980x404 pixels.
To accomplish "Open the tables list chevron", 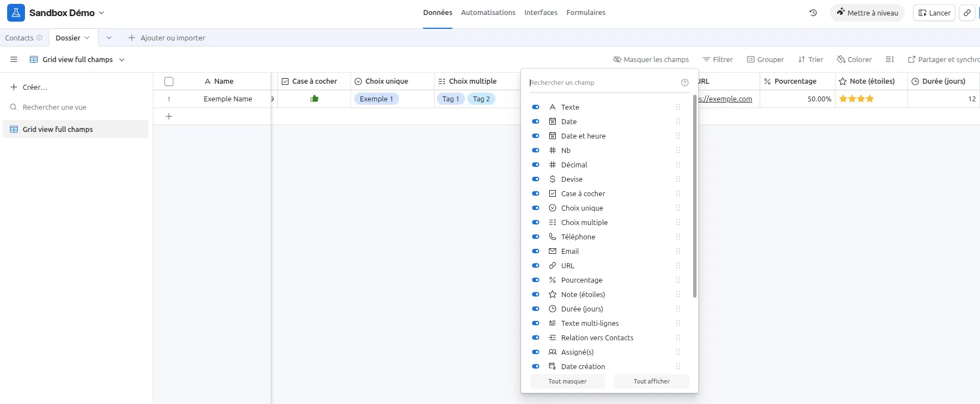I will (x=109, y=38).
